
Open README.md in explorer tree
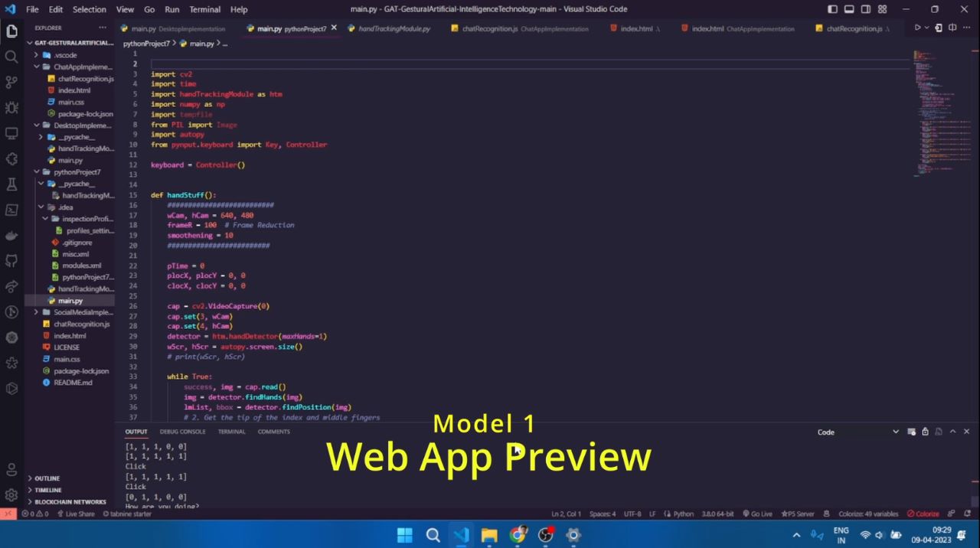point(72,383)
